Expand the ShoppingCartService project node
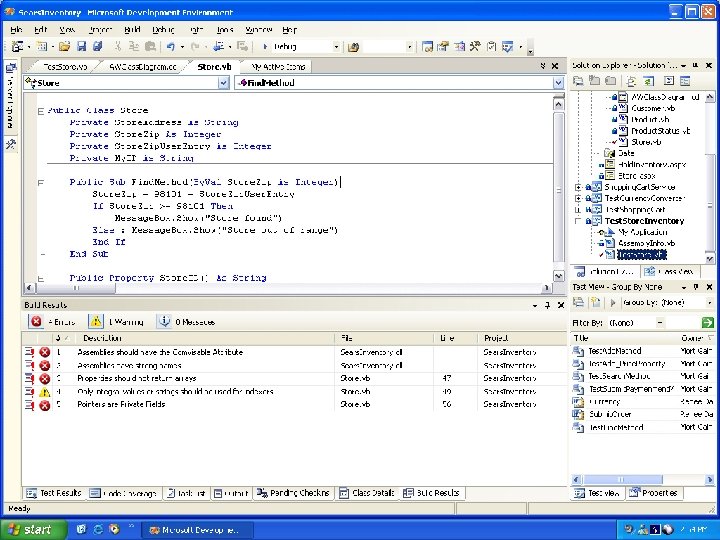The width and height of the screenshot is (720, 540). click(x=578, y=187)
